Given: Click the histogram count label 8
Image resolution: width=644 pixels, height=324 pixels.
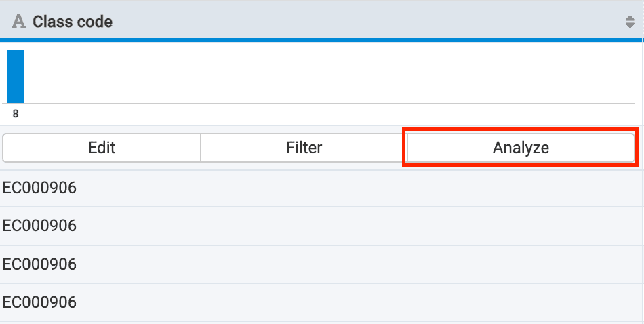Looking at the screenshot, I should 16,114.
